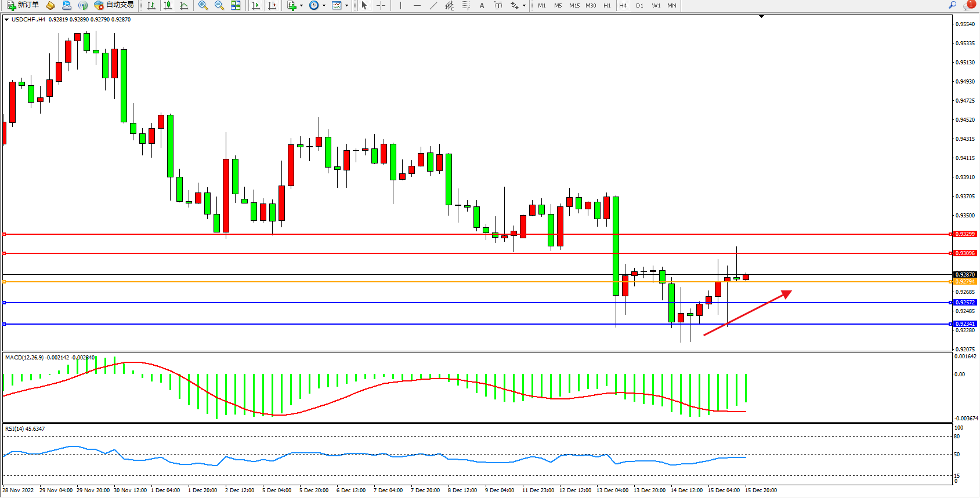Switch chart to candlestick display
This screenshot has width=980, height=498.
[x=168, y=5]
